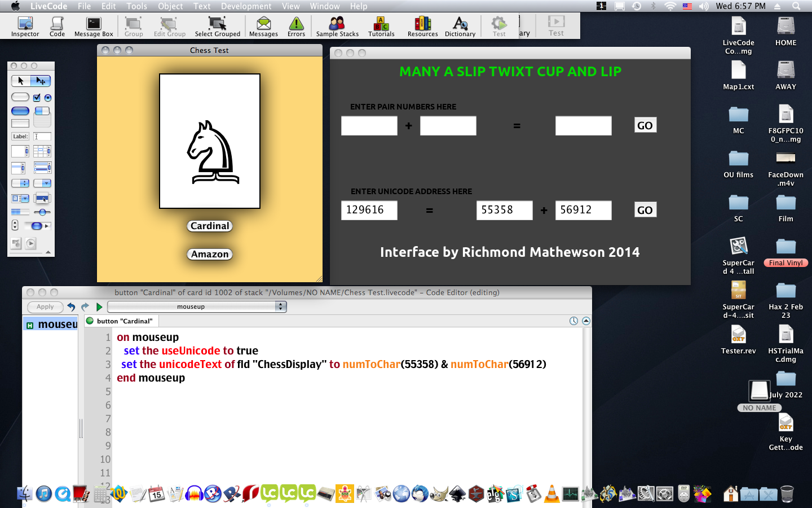The width and height of the screenshot is (812, 508).
Task: Open Sample Stacks
Action: click(x=337, y=27)
